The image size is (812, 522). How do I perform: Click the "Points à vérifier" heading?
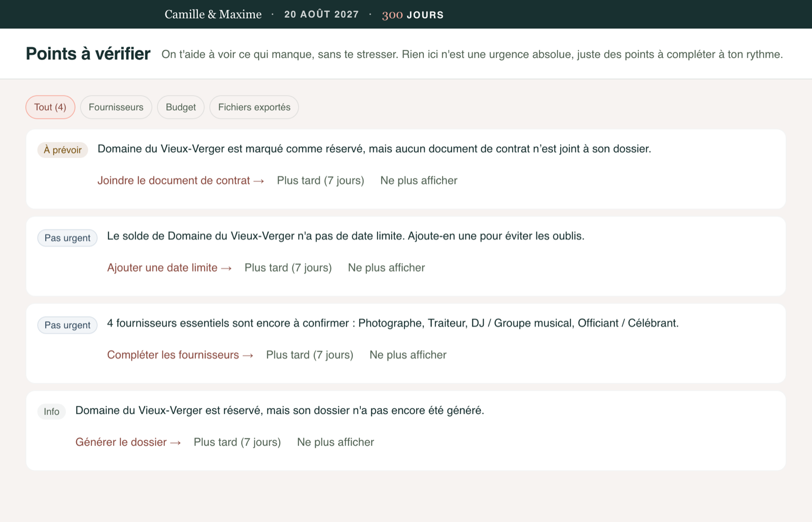point(88,54)
